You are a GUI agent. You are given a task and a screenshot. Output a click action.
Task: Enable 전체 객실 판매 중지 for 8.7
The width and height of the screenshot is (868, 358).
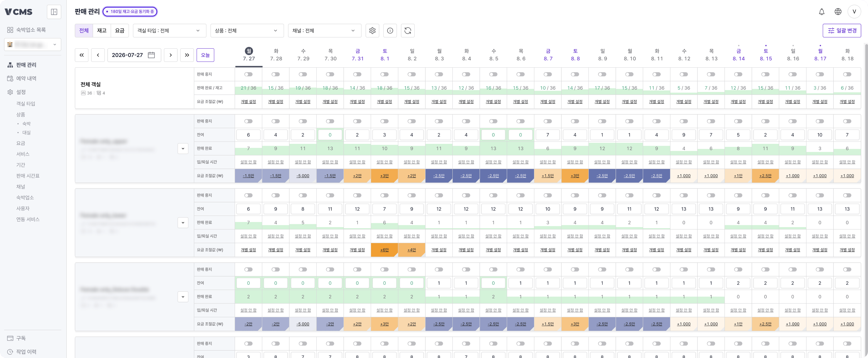point(548,74)
